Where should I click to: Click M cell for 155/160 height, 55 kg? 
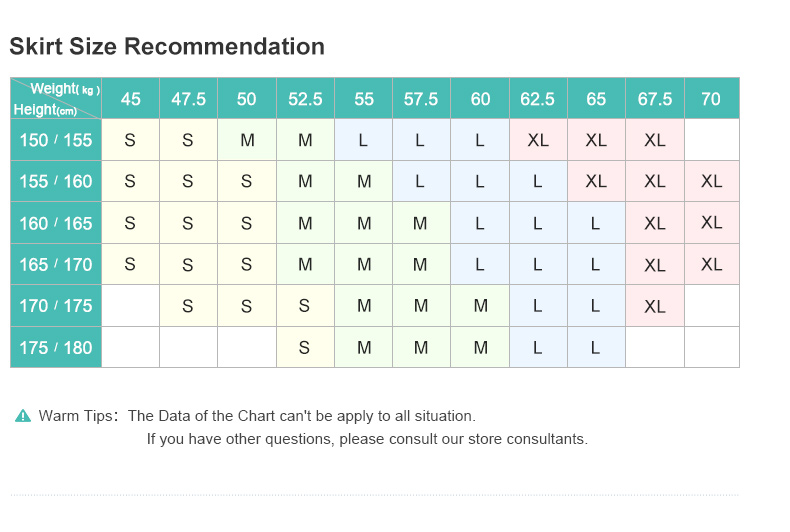(x=364, y=181)
